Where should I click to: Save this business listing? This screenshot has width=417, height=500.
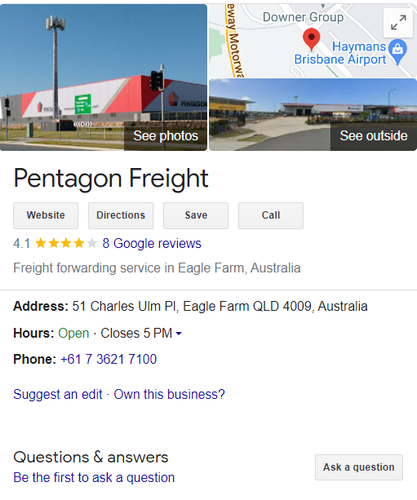click(x=196, y=215)
